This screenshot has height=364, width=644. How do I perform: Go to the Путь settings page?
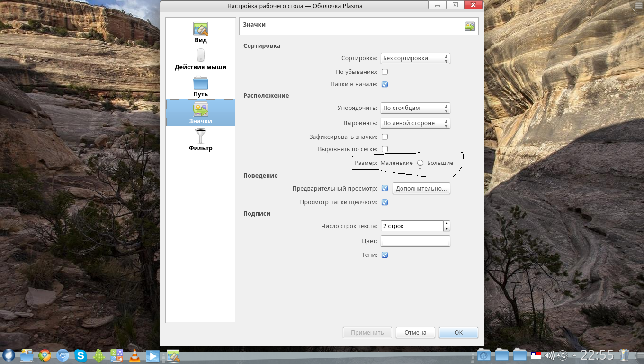pyautogui.click(x=201, y=86)
